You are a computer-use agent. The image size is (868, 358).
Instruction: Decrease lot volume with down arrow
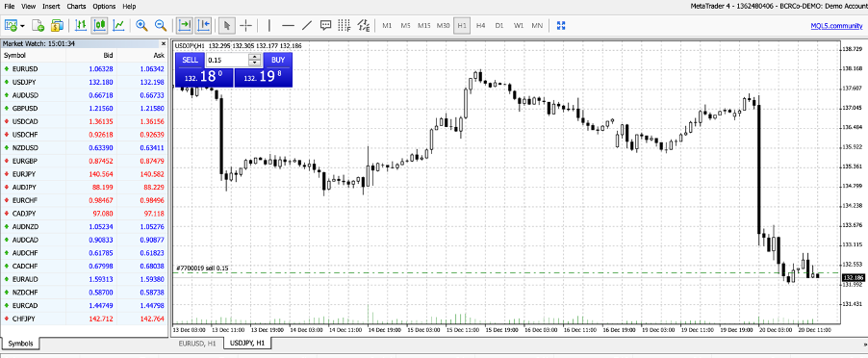255,64
